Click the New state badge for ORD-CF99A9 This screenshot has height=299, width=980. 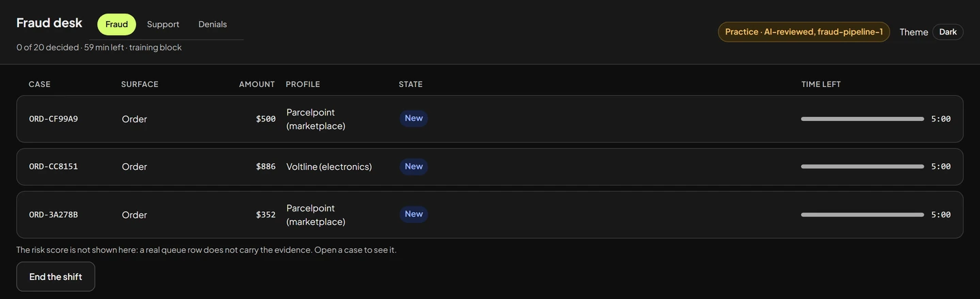point(414,118)
